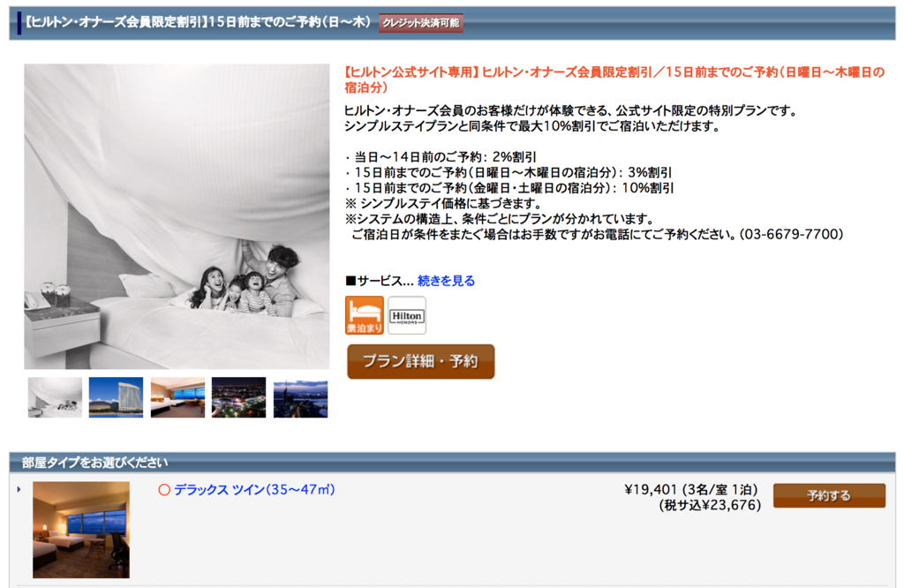Click the ■サービス... label
904x588 pixels.
pyautogui.click(x=379, y=281)
